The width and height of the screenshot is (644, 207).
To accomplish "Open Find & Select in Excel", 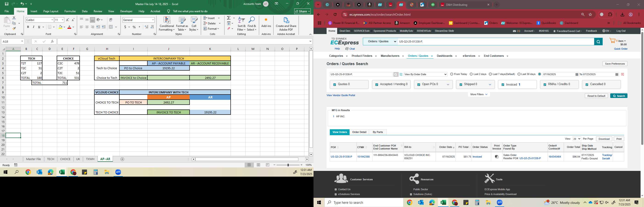I will pos(252,24).
